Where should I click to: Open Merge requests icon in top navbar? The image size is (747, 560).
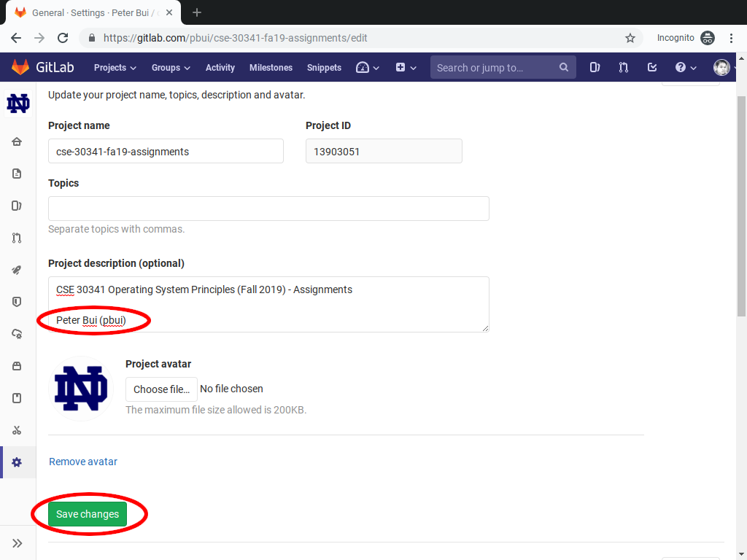623,67
